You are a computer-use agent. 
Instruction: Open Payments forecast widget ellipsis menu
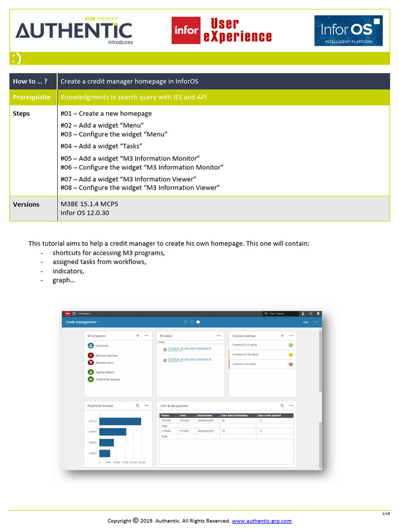click(146, 405)
